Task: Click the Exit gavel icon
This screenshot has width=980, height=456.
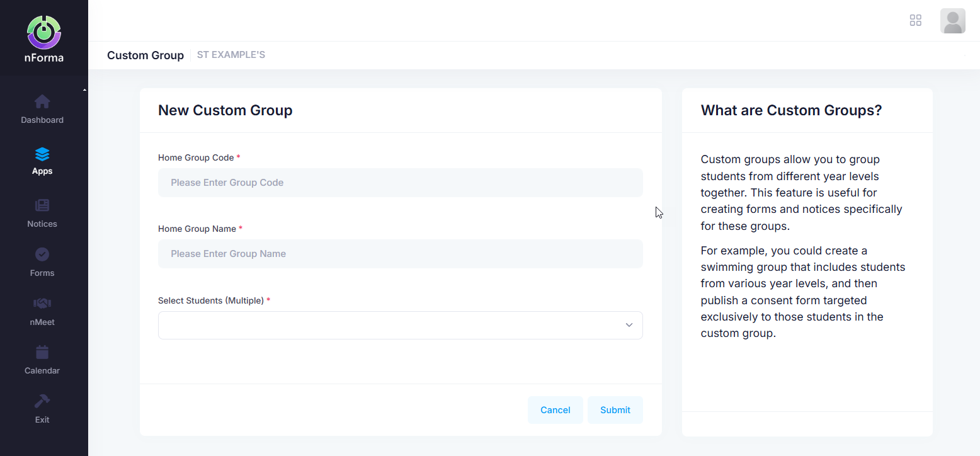Action: point(42,401)
